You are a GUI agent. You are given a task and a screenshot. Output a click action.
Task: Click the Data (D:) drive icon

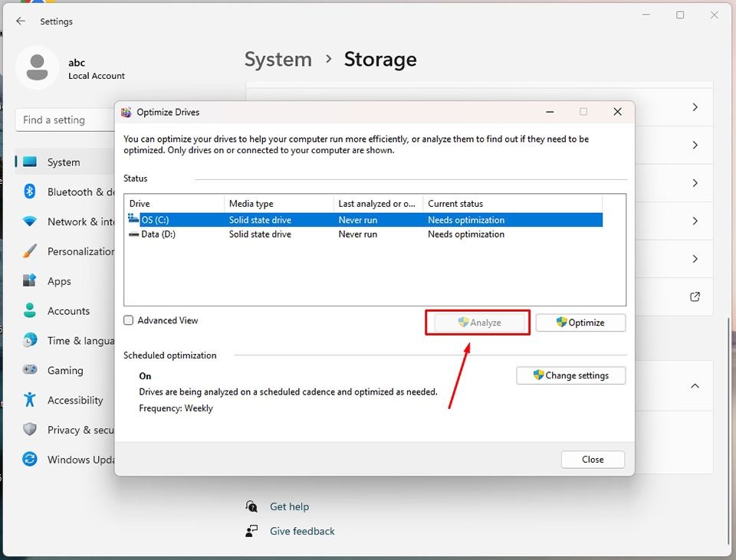click(133, 234)
